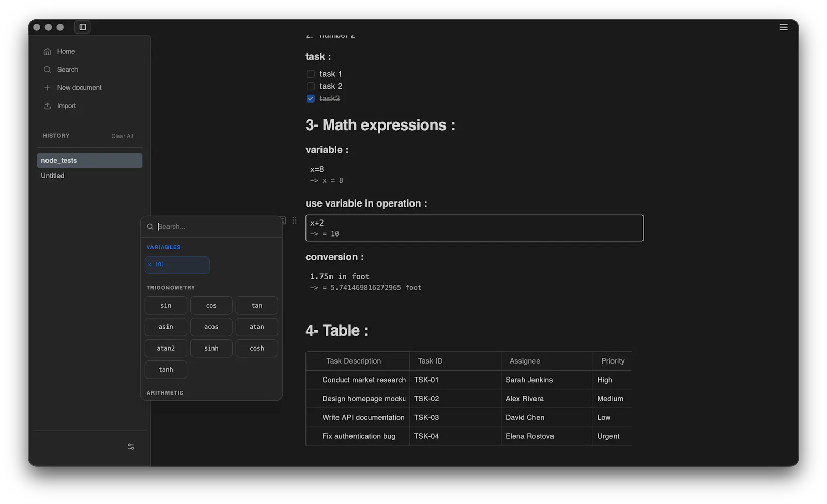The width and height of the screenshot is (827, 504).
Task: Click the 1.75m in foot conversion line
Action: 340,277
